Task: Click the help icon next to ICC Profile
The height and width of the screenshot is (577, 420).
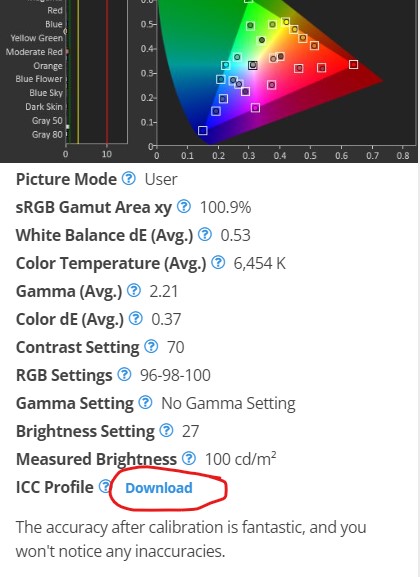Action: tap(105, 486)
